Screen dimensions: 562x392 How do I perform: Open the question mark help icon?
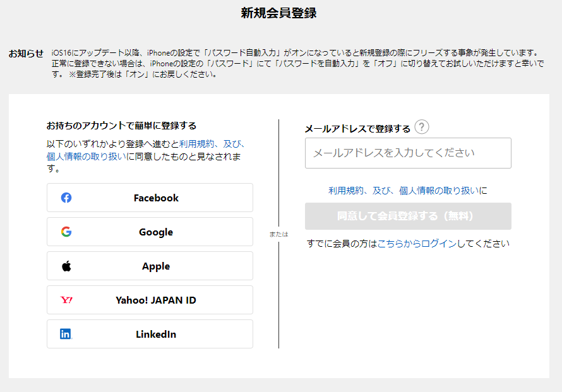[x=422, y=128]
